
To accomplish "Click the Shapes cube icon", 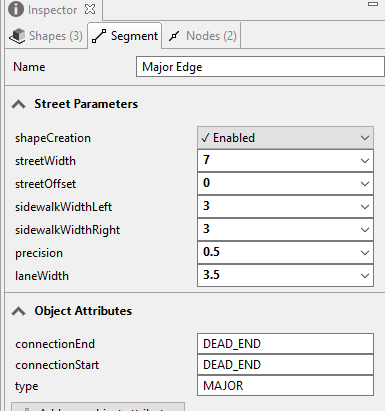I will [17, 36].
